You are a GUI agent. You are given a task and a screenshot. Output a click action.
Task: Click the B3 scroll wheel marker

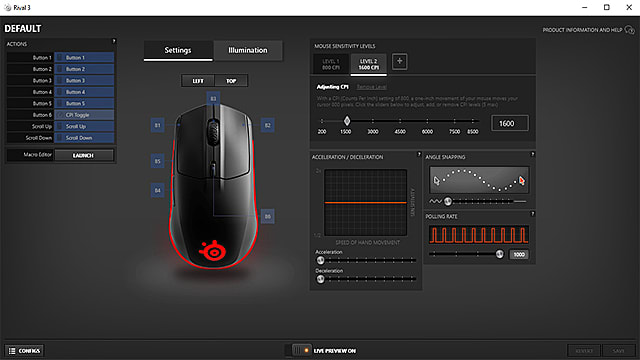click(213, 98)
